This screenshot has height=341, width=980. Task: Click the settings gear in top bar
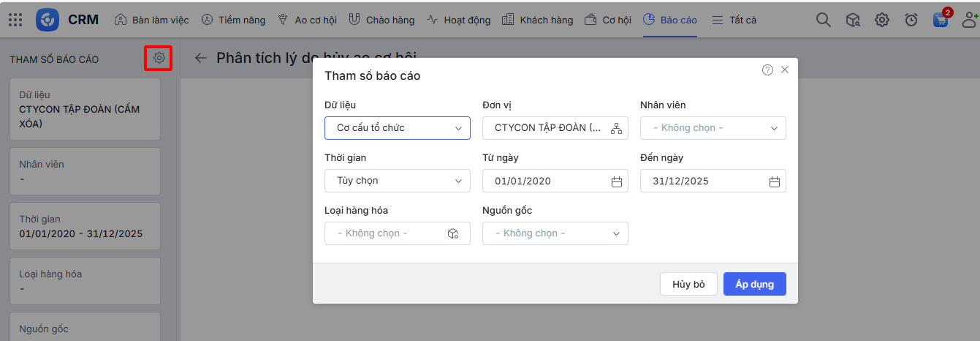tap(882, 20)
